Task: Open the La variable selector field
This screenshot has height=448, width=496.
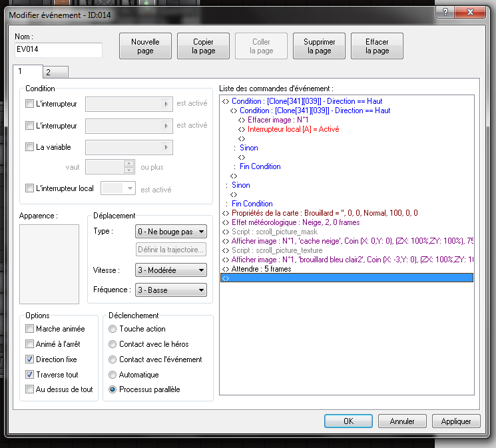Action: click(x=129, y=147)
